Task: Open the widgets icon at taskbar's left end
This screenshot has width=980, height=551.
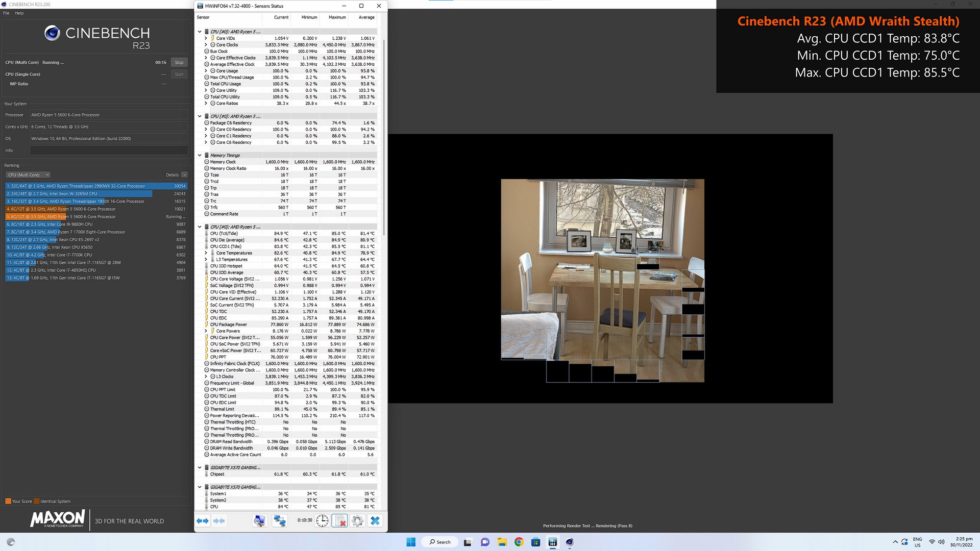Action: tap(11, 542)
